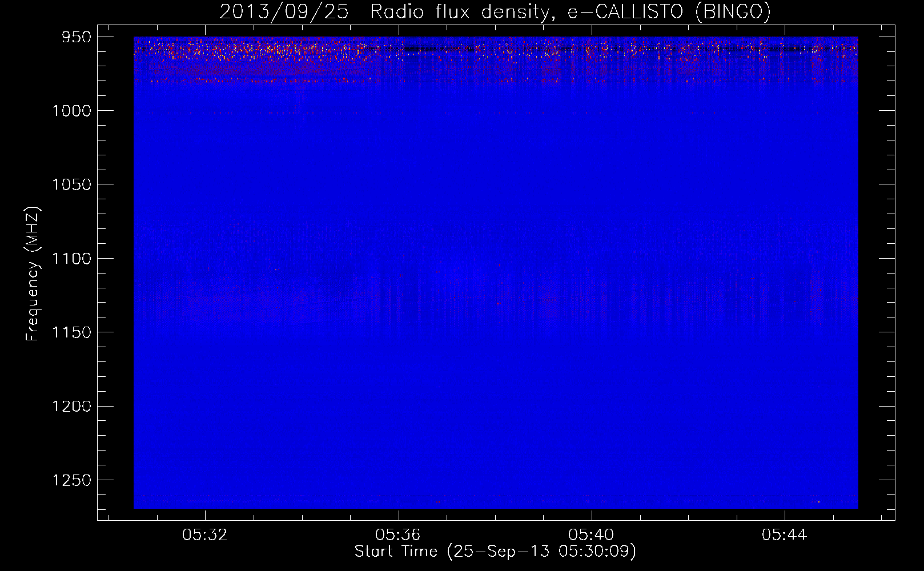The width and height of the screenshot is (924, 571).
Task: Click the 'Frequency (MHZ)' axis title
Action: [x=33, y=274]
